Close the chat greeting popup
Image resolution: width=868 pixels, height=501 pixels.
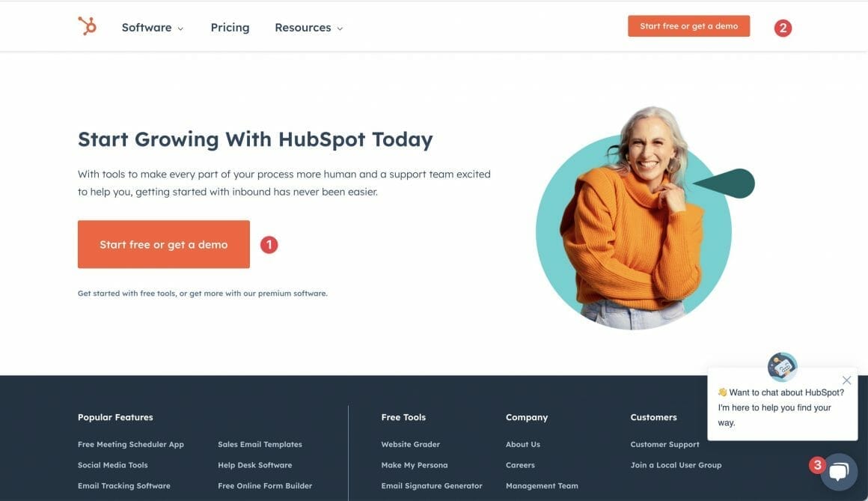tap(846, 380)
